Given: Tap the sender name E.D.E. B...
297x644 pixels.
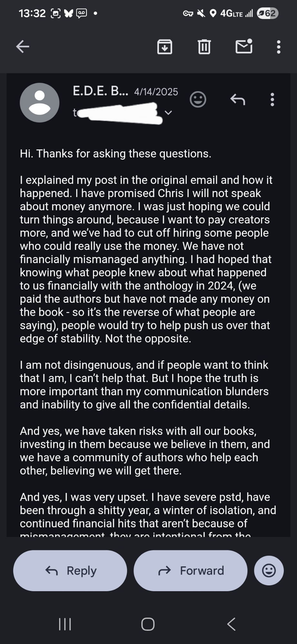Looking at the screenshot, I should click(100, 91).
